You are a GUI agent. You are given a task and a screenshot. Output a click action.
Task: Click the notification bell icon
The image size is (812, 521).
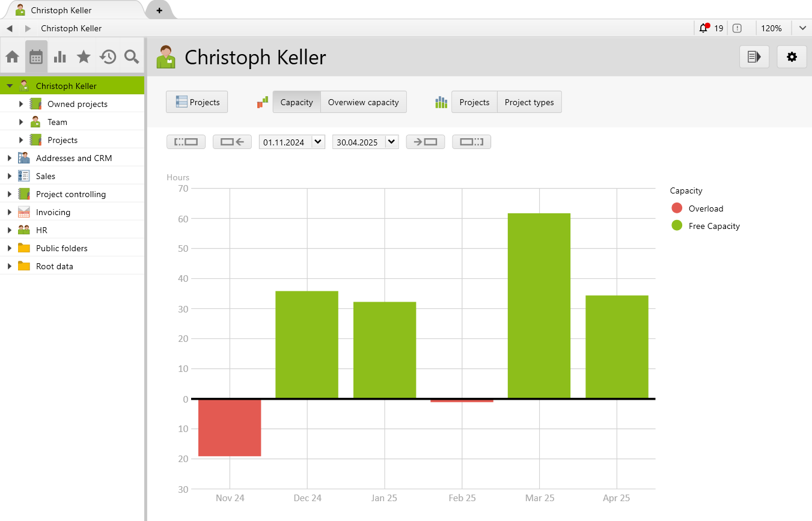[704, 28]
